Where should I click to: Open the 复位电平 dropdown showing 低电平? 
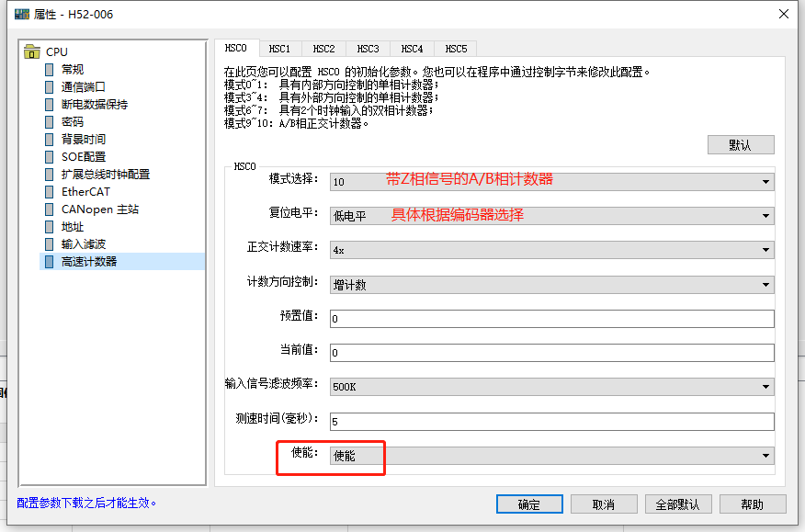click(x=552, y=216)
